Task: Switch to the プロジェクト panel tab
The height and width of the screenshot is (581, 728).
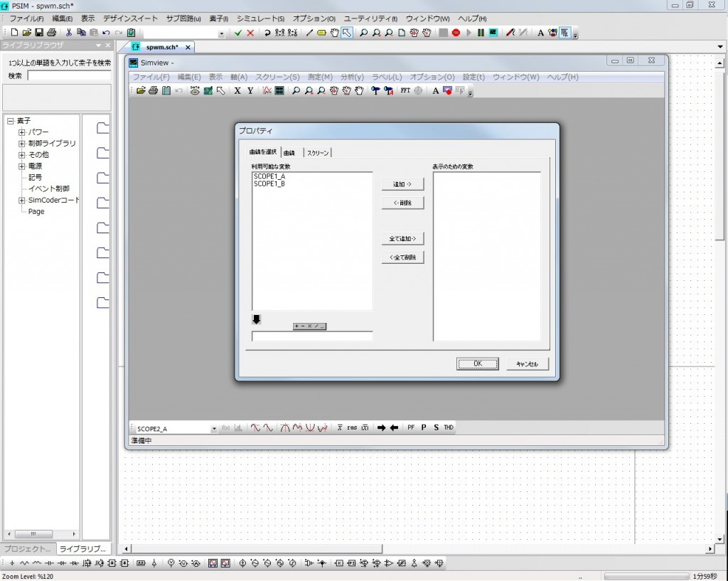Action: [28, 548]
